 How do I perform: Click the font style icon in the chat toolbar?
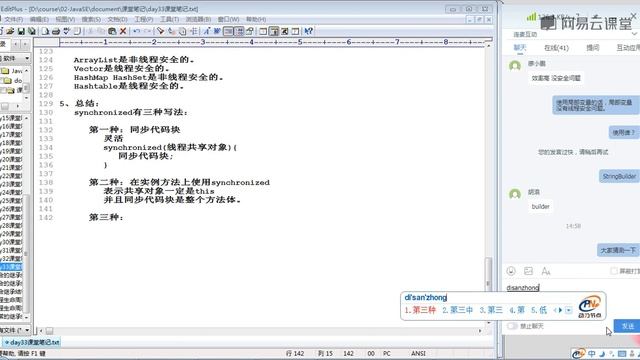[x=546, y=271]
